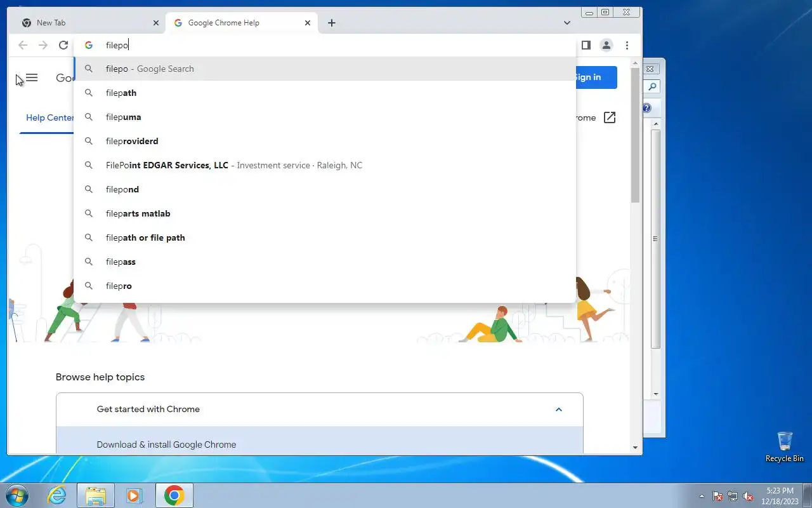The height and width of the screenshot is (508, 812).
Task: Open the hamburger main menu
Action: point(32,77)
